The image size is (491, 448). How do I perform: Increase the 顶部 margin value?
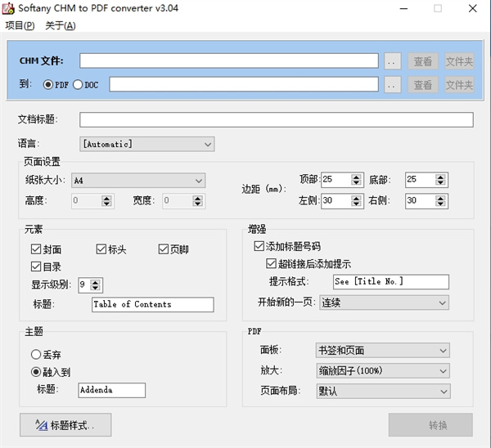[356, 177]
